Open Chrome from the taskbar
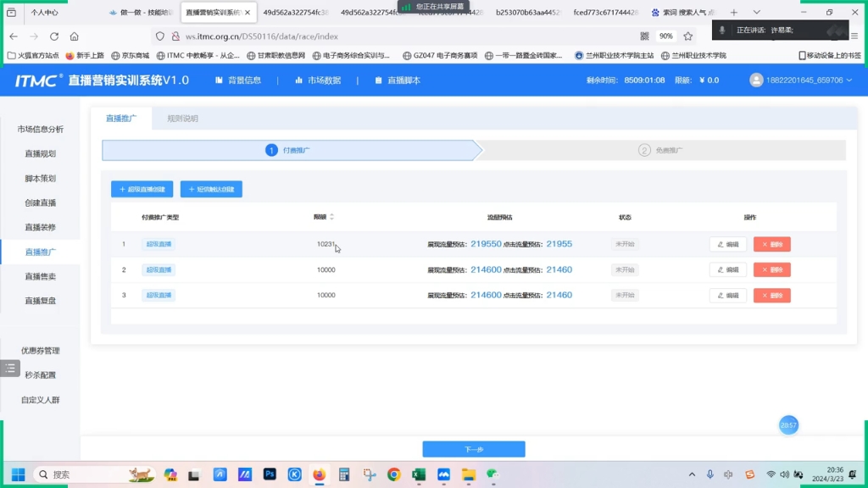 [393, 474]
